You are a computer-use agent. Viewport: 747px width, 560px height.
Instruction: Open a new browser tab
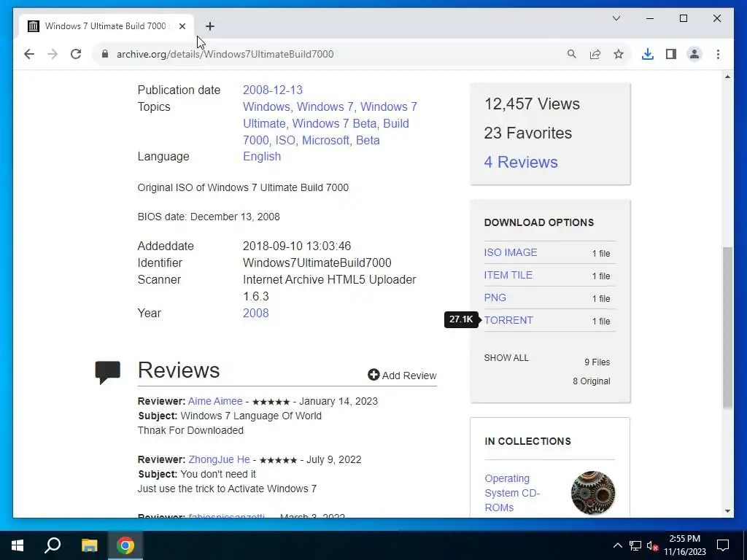tap(209, 26)
